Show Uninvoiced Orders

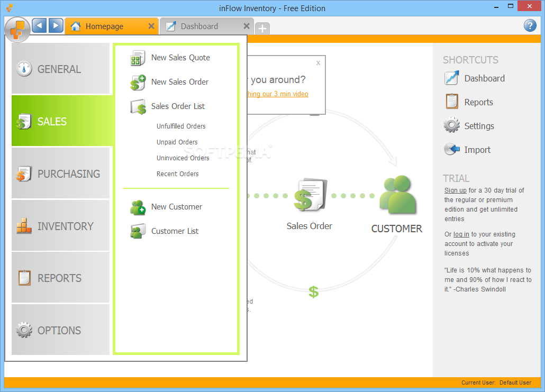click(183, 158)
